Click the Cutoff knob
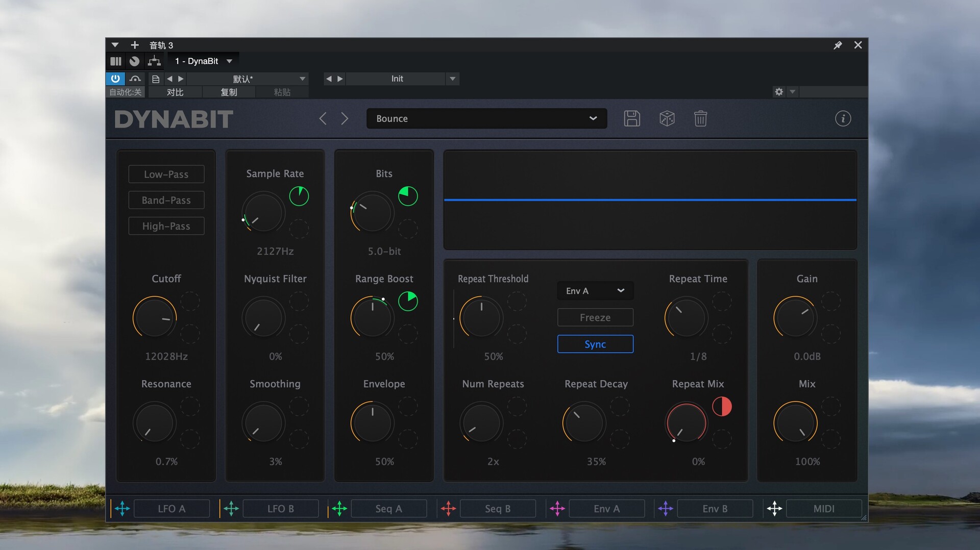 click(155, 317)
